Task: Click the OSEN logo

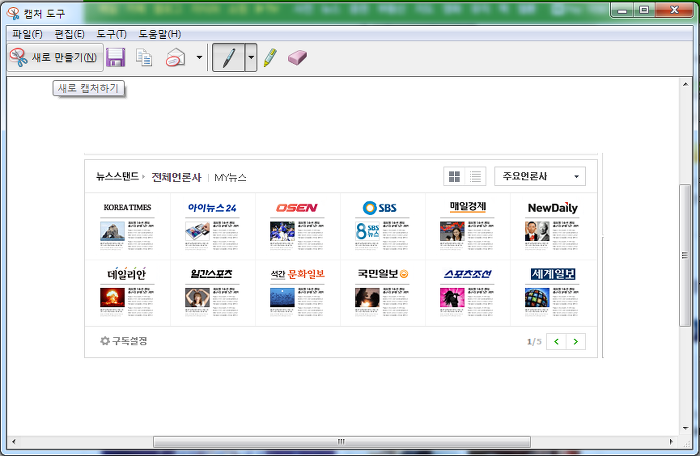Action: (297, 208)
